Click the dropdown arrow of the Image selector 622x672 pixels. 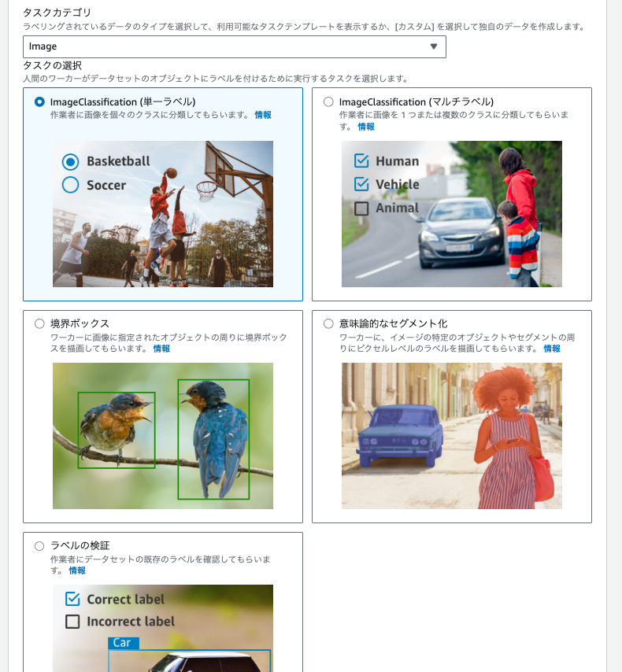(x=434, y=46)
